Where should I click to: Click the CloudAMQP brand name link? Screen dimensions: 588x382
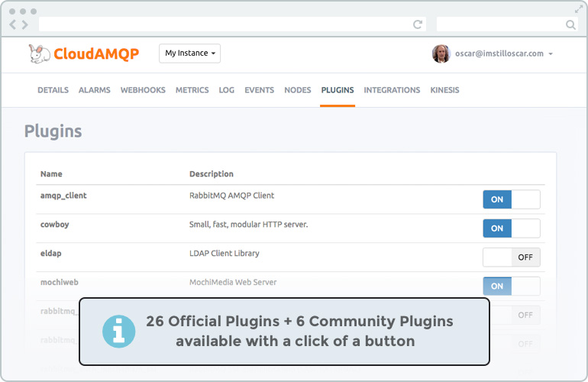[x=96, y=54]
